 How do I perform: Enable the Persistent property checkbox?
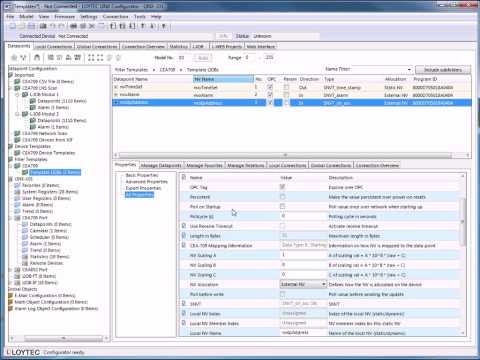(283, 197)
